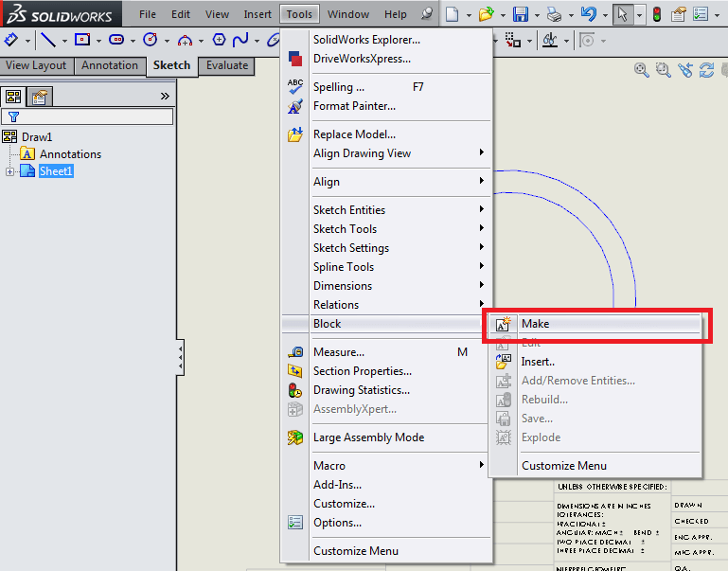The height and width of the screenshot is (571, 728).
Task: Select the Spline sketch tool
Action: (240, 40)
